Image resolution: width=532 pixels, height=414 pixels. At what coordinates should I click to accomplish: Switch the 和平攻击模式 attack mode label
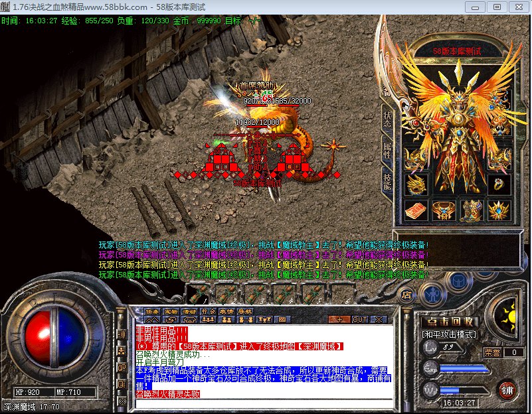(x=449, y=335)
